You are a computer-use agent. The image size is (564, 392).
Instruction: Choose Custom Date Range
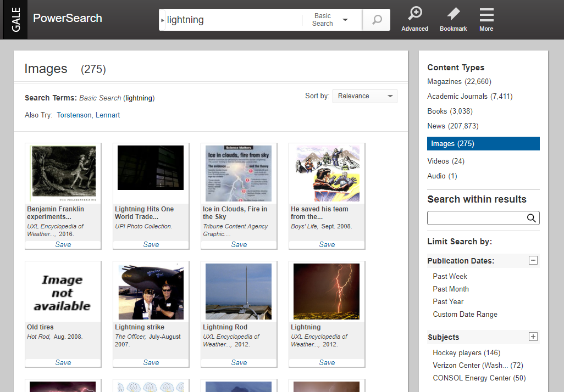click(x=465, y=314)
